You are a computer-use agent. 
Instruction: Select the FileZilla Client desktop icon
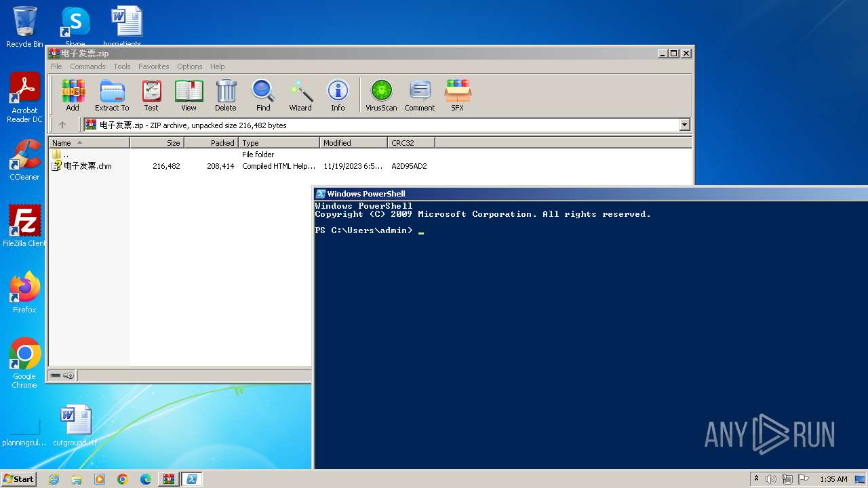click(x=24, y=226)
